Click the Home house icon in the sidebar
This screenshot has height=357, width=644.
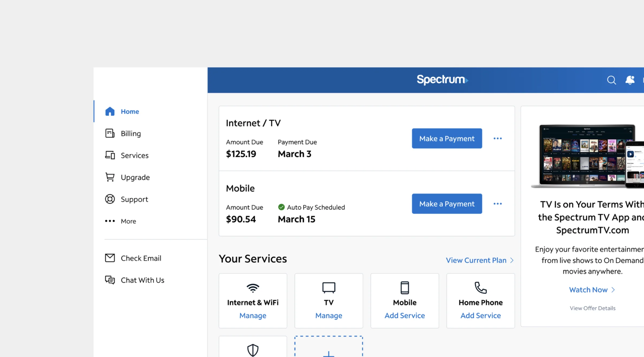coord(110,111)
